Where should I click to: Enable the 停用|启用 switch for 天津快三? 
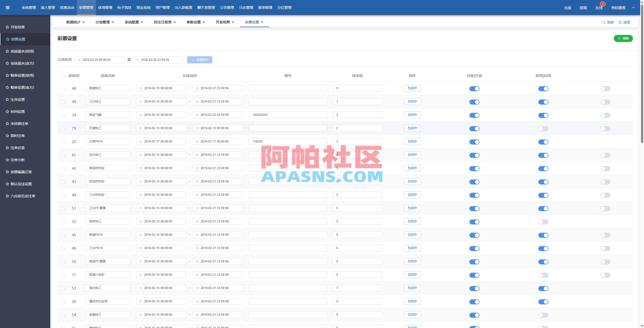click(543, 129)
